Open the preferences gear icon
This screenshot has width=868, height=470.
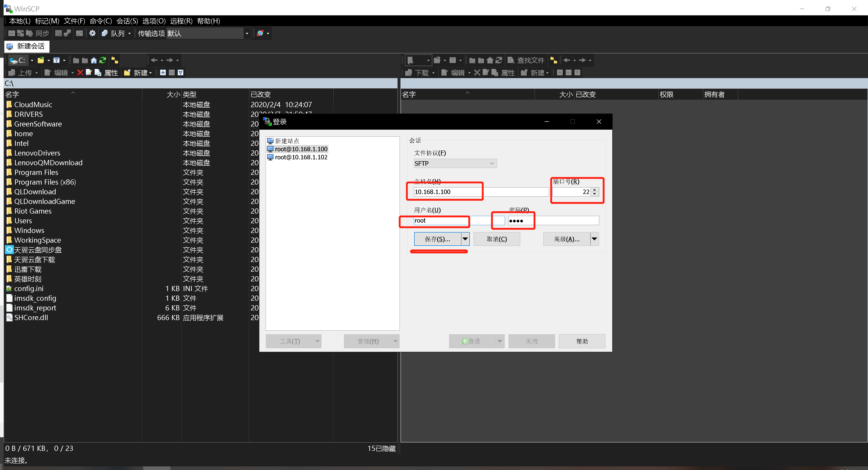point(92,33)
